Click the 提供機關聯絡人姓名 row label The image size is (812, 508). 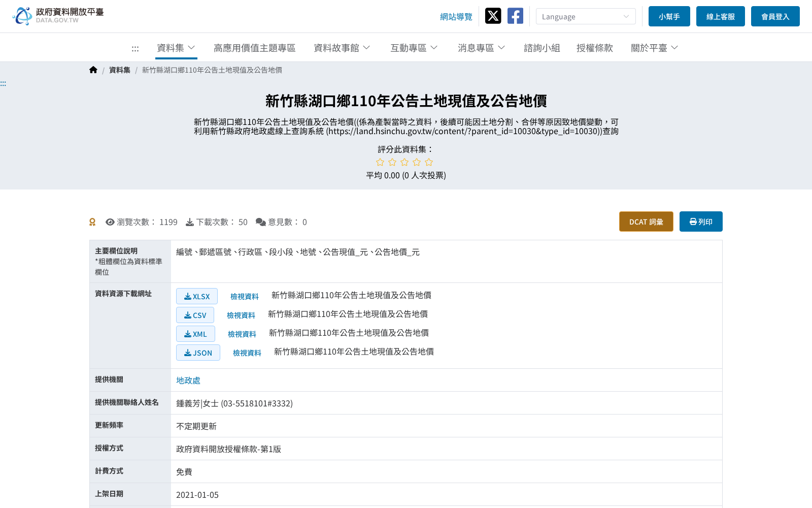[x=127, y=402]
